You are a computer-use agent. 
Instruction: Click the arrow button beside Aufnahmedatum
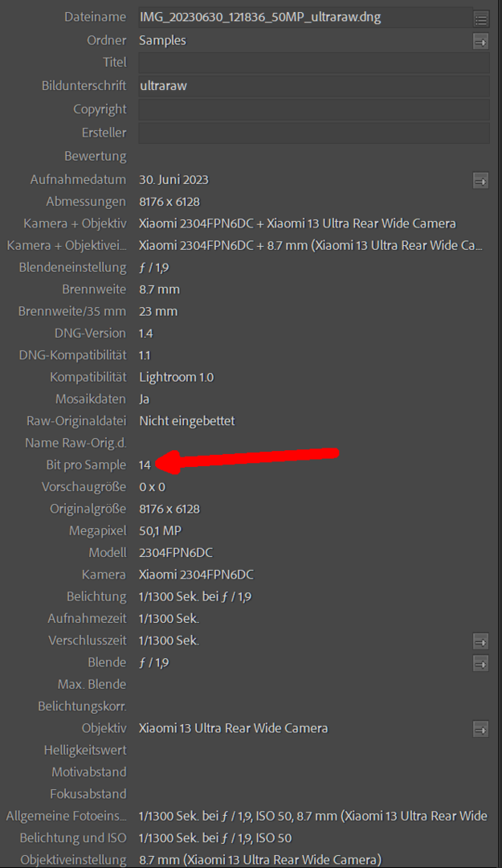(480, 181)
